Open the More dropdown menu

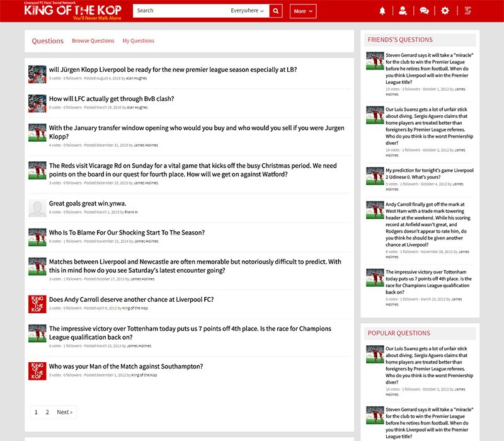303,11
